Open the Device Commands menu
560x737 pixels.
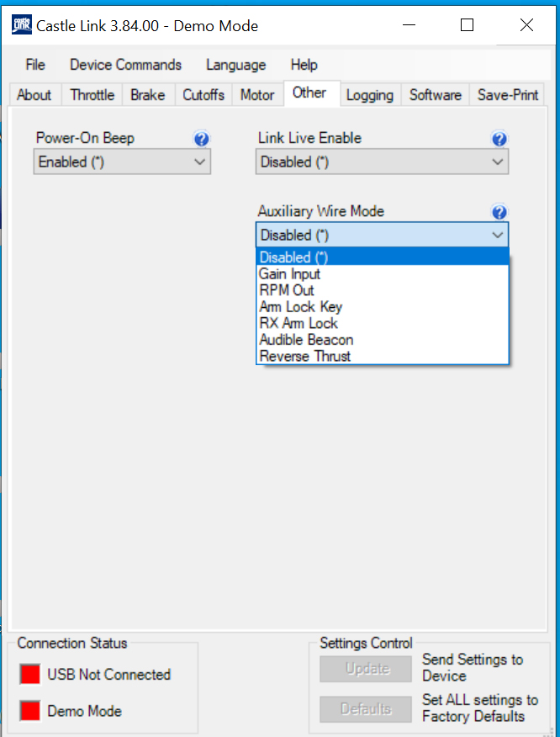pyautogui.click(x=125, y=65)
